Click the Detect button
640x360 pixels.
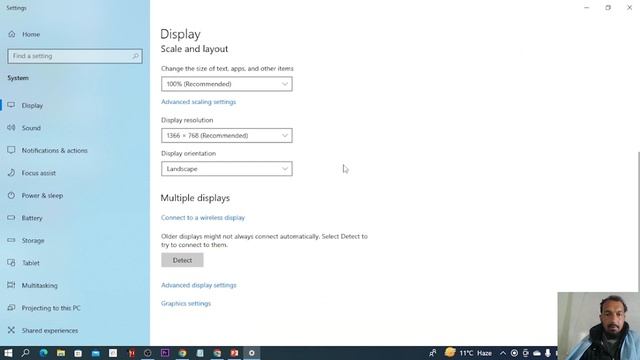click(182, 260)
